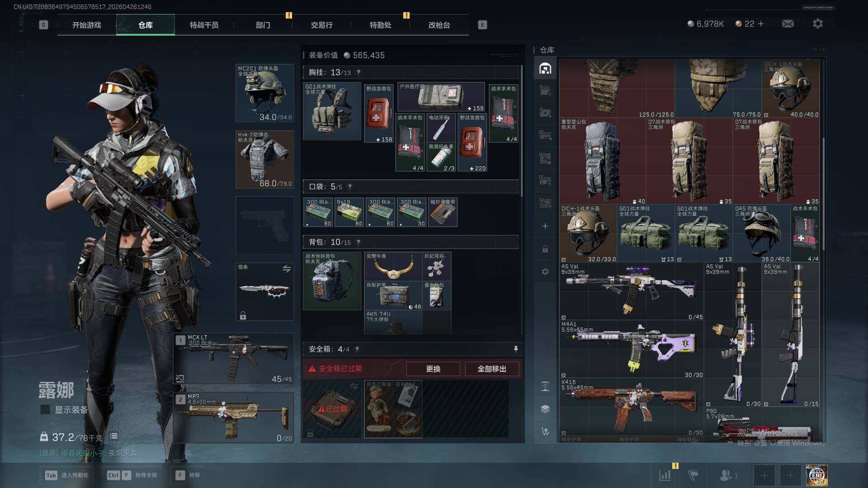Select the main stash view icon in 仓库 sidebar
Screen dimensions: 868x488
(545, 68)
